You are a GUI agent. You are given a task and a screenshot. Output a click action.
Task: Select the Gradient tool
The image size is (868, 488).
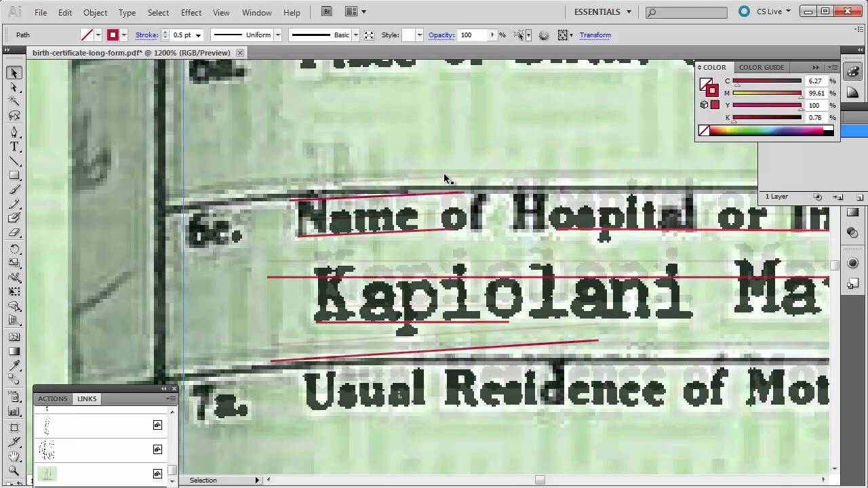click(14, 351)
